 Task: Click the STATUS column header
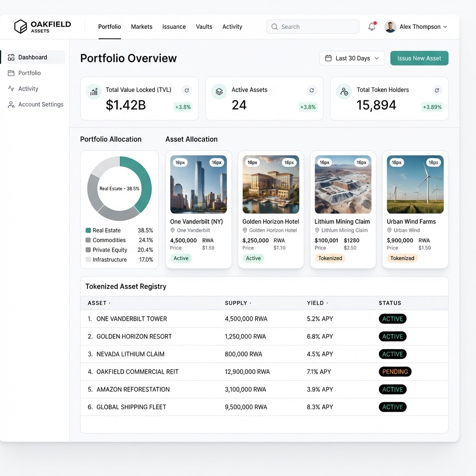coord(390,303)
